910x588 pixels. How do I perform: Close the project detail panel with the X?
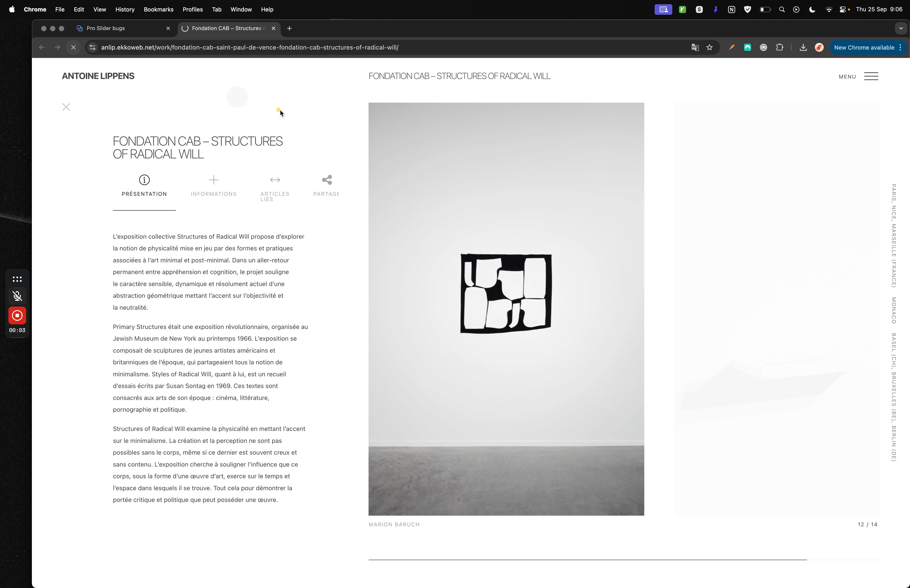(x=66, y=107)
